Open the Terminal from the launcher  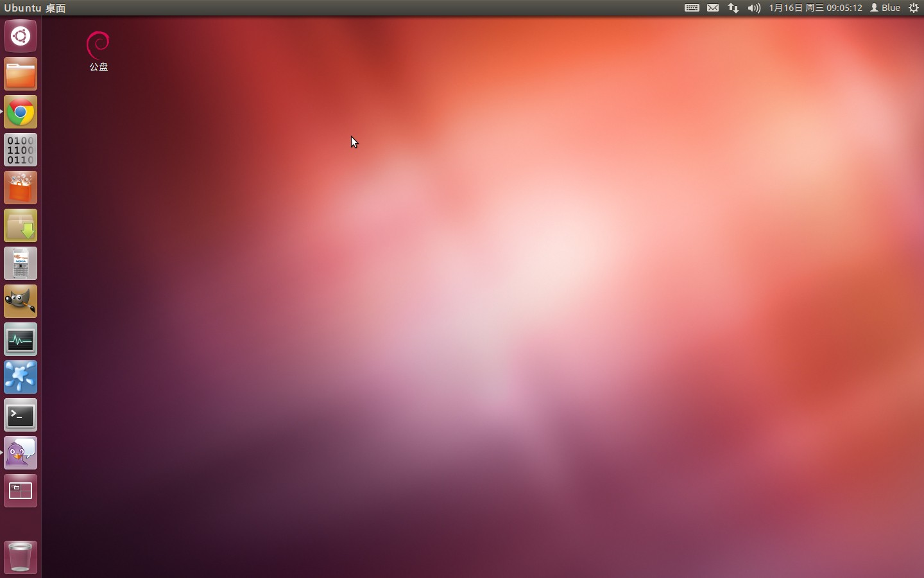point(21,415)
